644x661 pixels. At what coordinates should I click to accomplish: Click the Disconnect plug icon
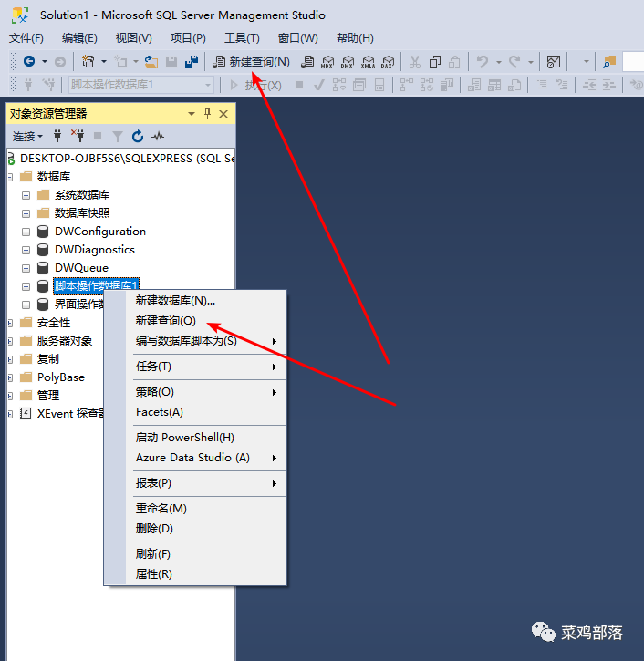pyautogui.click(x=78, y=136)
